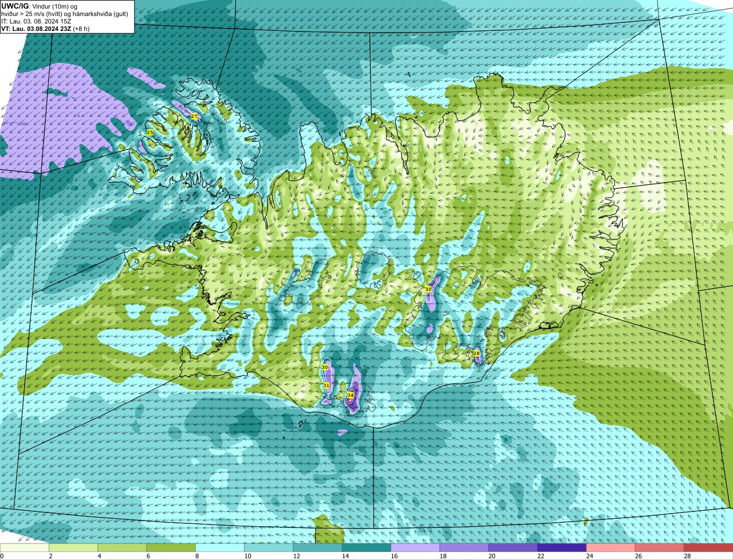Click the gust label 30 on the central glacier

[428, 290]
